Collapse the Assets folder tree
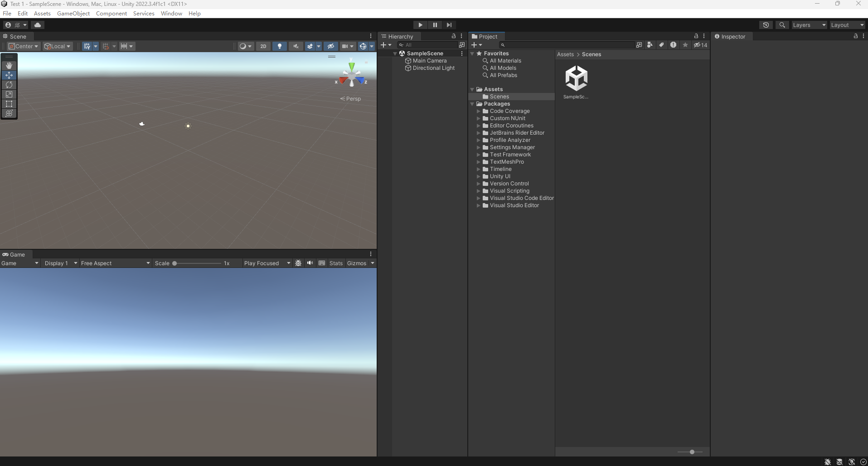This screenshot has width=868, height=466. tap(472, 89)
